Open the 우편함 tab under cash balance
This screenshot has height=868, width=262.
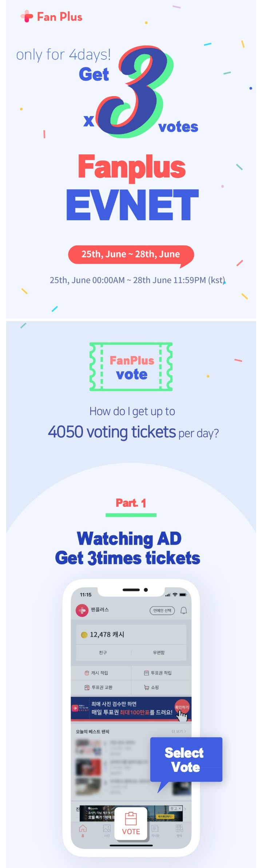159,652
